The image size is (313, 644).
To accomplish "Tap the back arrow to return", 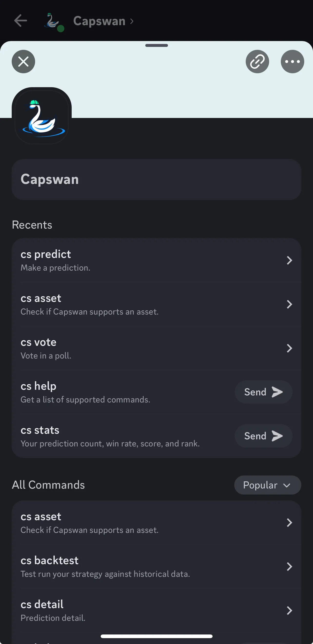I will point(21,21).
